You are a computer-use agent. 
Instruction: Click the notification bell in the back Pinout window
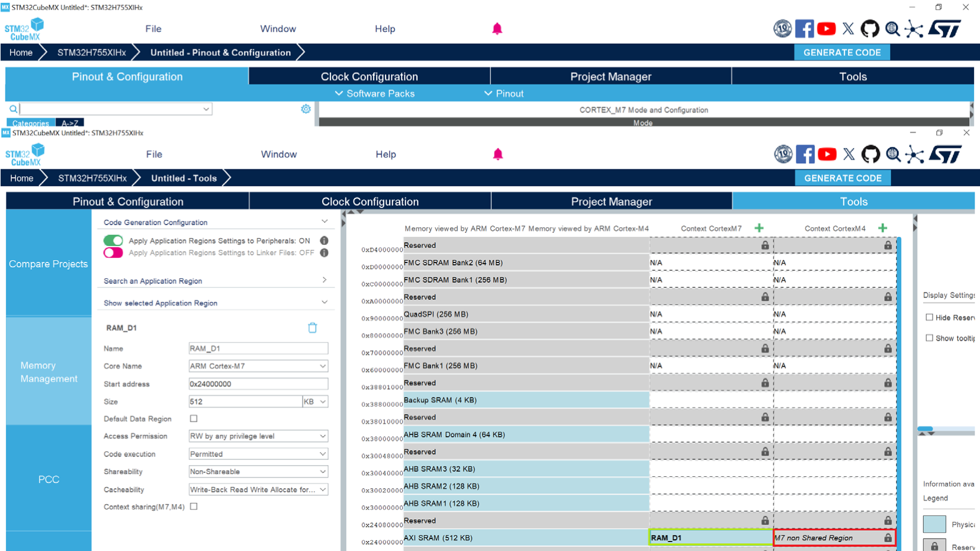pyautogui.click(x=497, y=29)
